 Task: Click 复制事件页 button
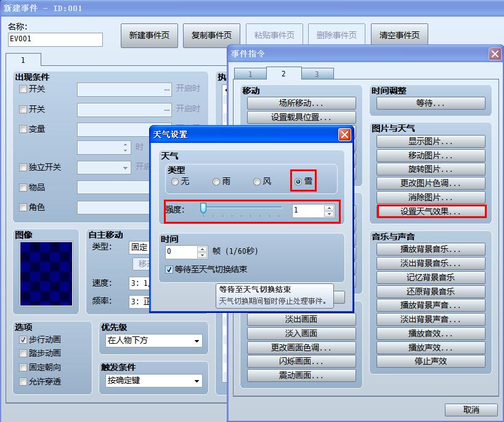pos(211,35)
